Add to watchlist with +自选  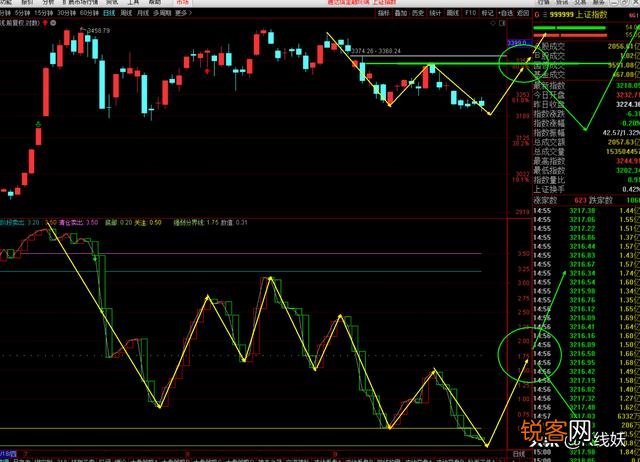pos(505,13)
